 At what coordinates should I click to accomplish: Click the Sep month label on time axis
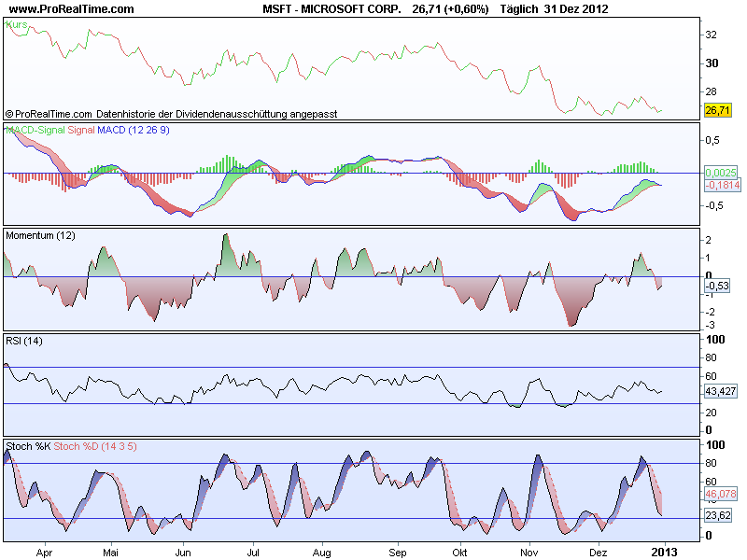pos(398,553)
